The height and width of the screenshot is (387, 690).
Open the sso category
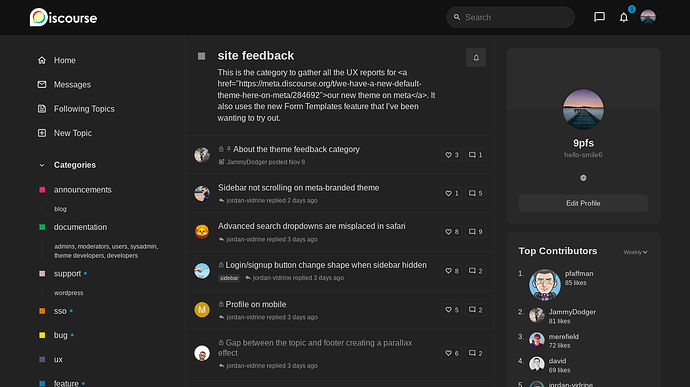click(60, 311)
